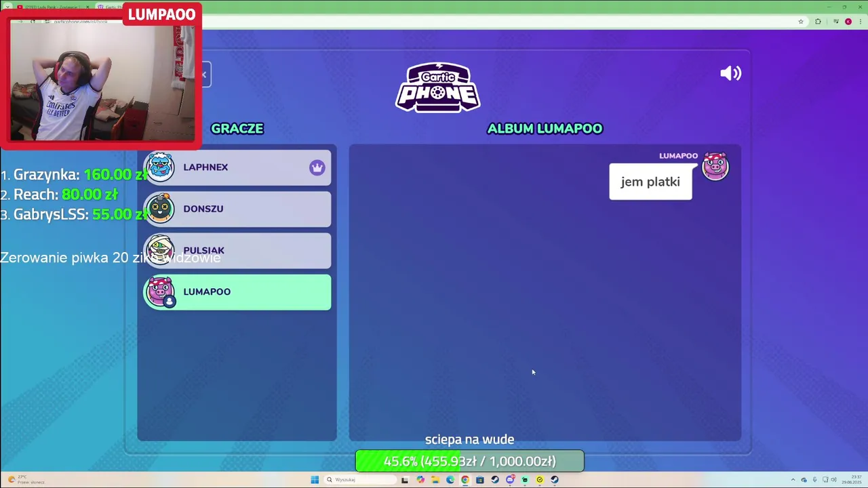Bookmark this page with the star icon

coord(801,22)
